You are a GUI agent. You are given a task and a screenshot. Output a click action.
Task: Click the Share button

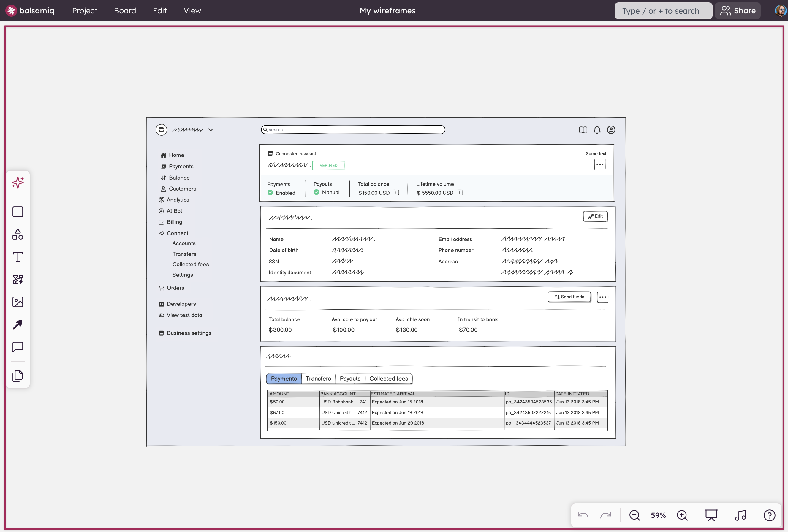[738, 10]
